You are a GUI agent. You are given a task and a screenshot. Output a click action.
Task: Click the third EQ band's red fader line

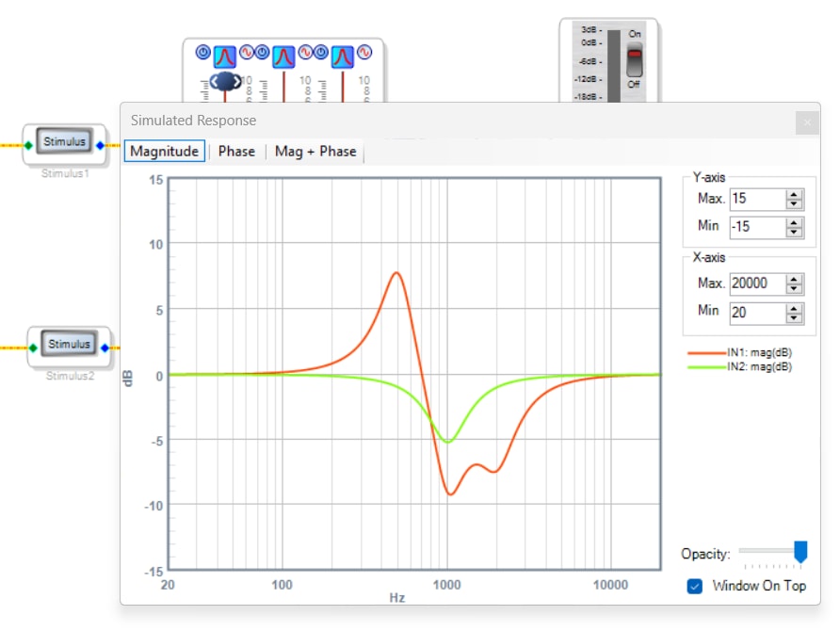[x=343, y=86]
